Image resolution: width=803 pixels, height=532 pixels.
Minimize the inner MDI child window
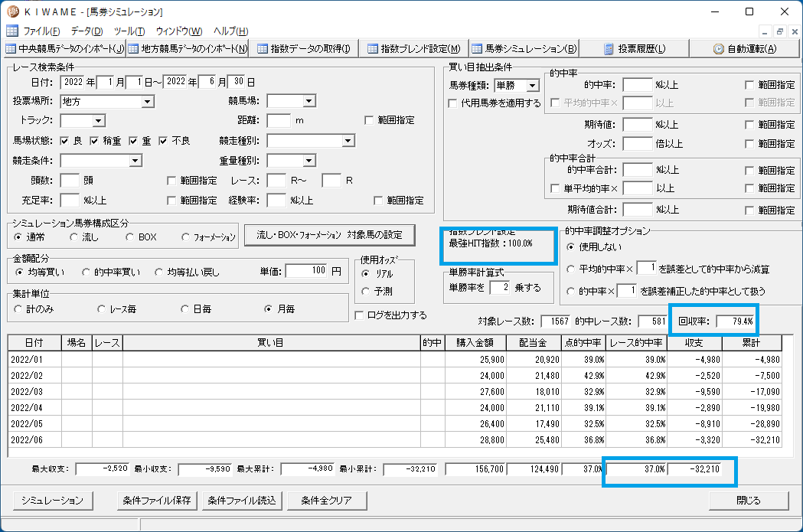tap(765, 31)
